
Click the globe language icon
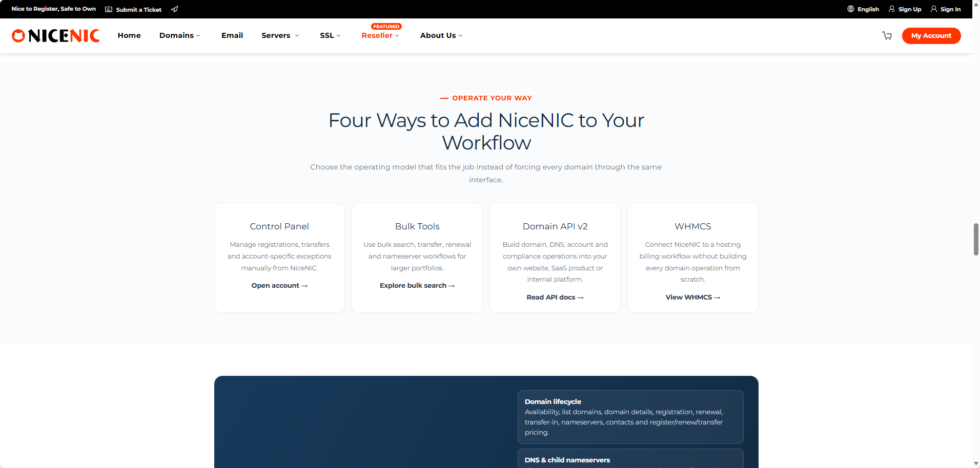851,9
